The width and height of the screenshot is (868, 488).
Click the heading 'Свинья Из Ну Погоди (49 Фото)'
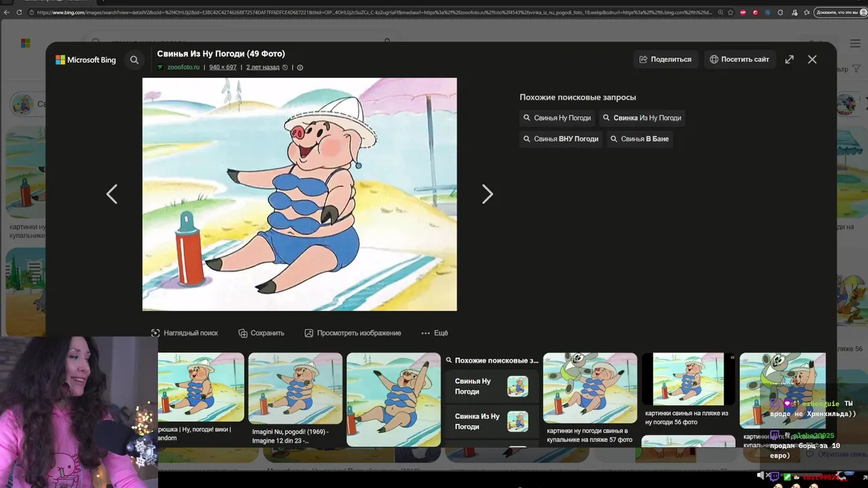[221, 54]
